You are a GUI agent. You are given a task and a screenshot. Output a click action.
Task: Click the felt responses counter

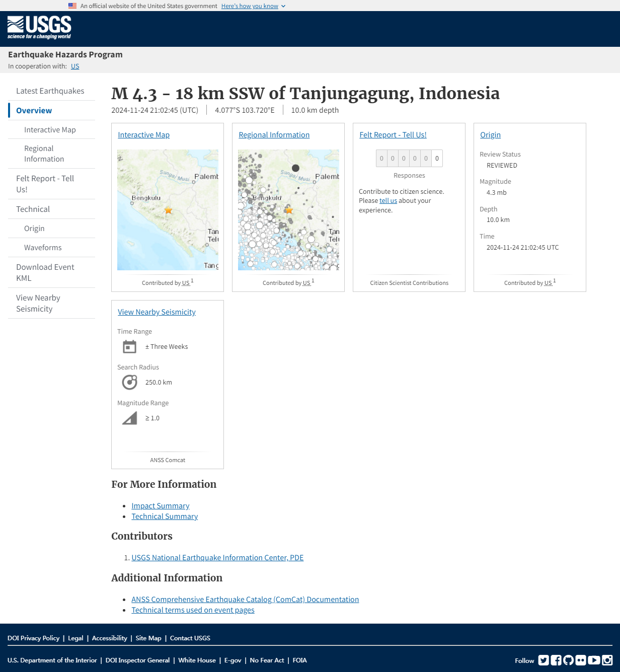pyautogui.click(x=409, y=159)
